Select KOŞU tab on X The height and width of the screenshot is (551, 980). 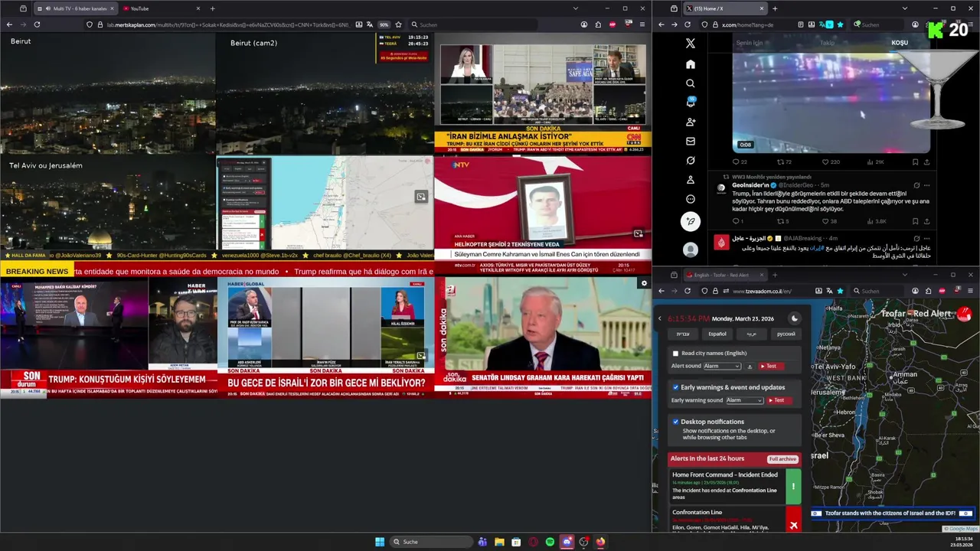coord(900,43)
